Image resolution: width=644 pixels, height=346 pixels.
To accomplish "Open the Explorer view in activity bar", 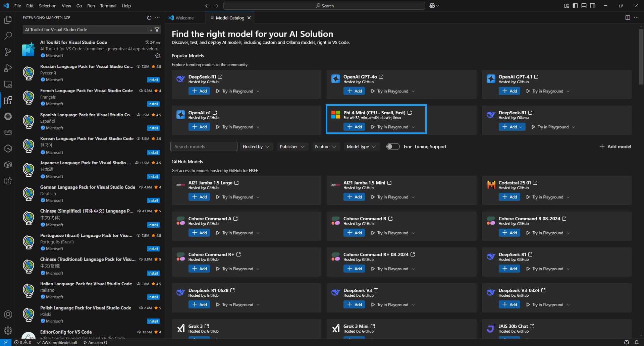I will [8, 20].
